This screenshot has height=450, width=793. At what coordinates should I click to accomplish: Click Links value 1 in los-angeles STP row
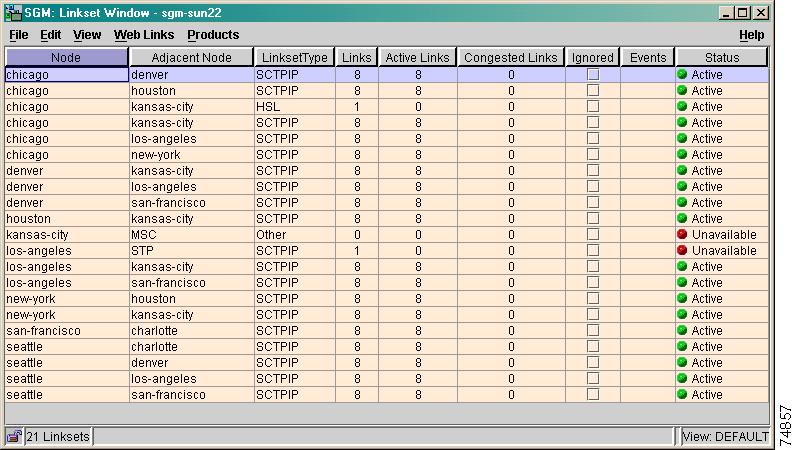[357, 250]
